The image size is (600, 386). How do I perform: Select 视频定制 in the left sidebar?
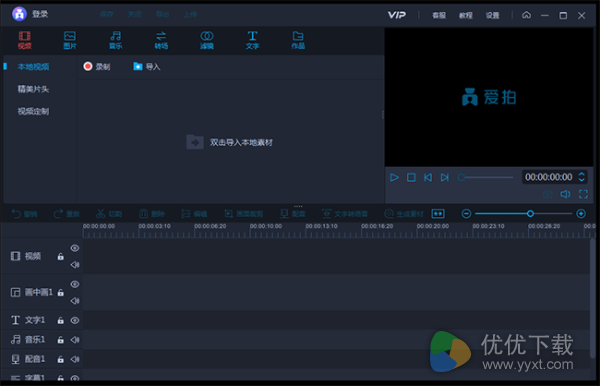(33, 111)
